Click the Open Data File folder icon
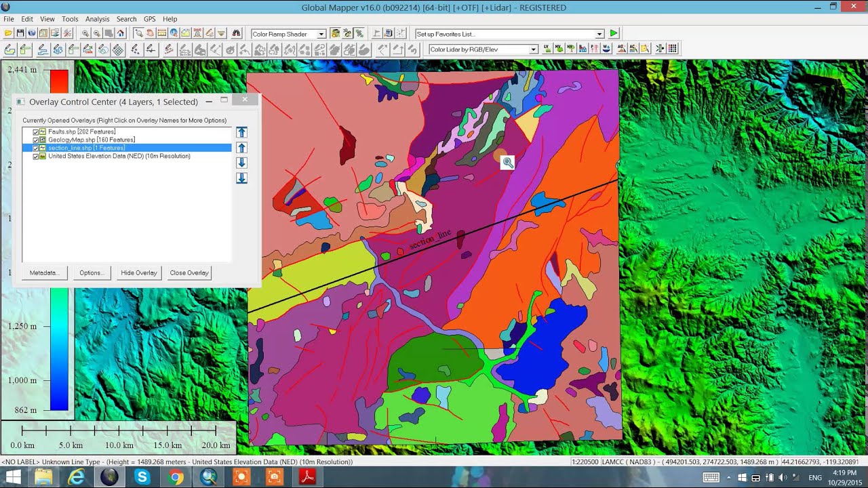This screenshot has height=488, width=868. tap(8, 33)
